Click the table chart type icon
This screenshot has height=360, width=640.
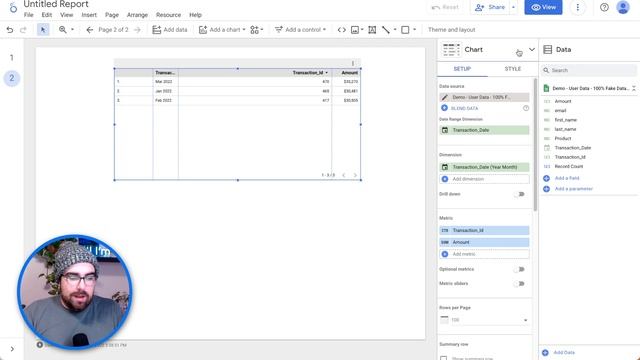tap(451, 50)
